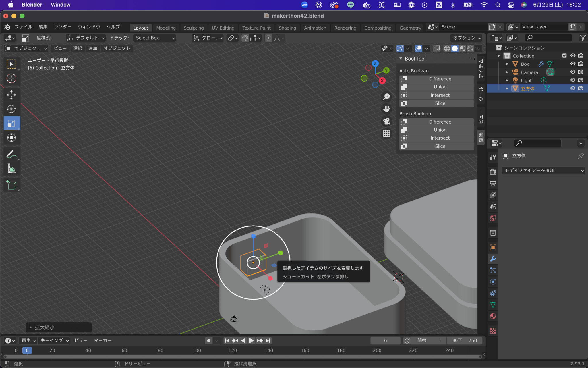The width and height of the screenshot is (588, 368).
Task: Open the Particle Properties tab
Action: click(x=493, y=270)
